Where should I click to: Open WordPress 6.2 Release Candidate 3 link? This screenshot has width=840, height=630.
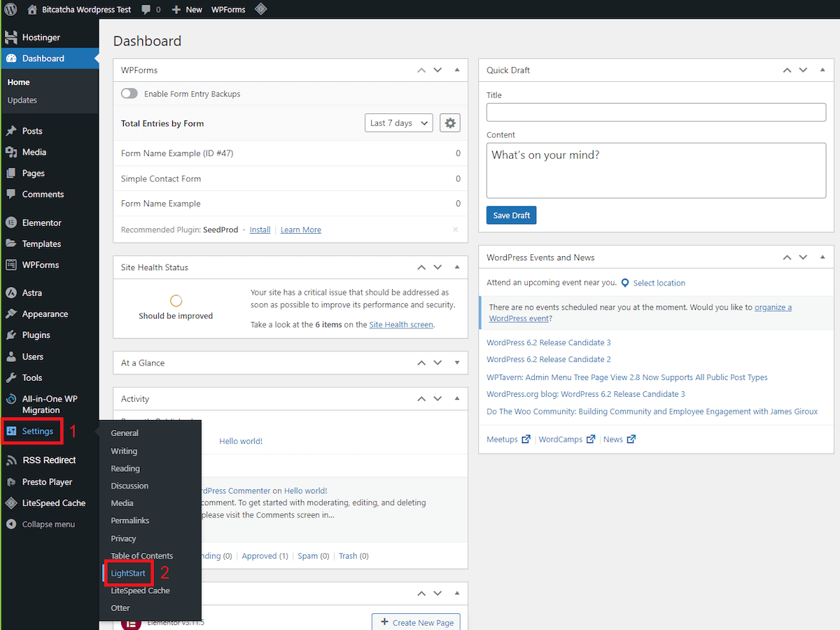[549, 342]
